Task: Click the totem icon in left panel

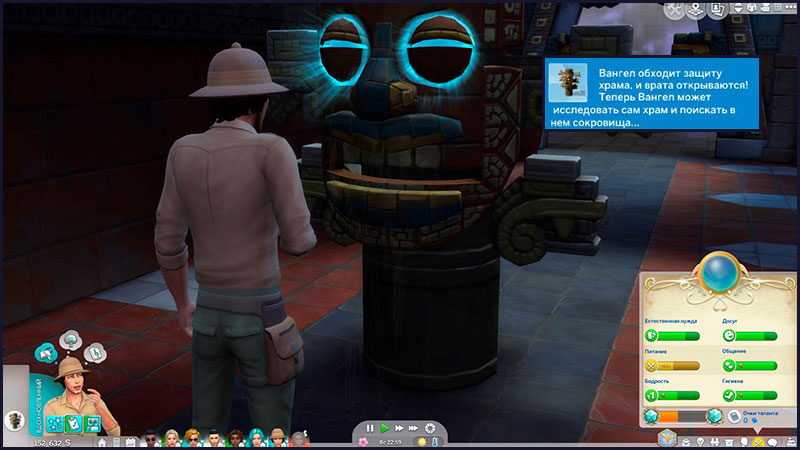Action: (15, 420)
